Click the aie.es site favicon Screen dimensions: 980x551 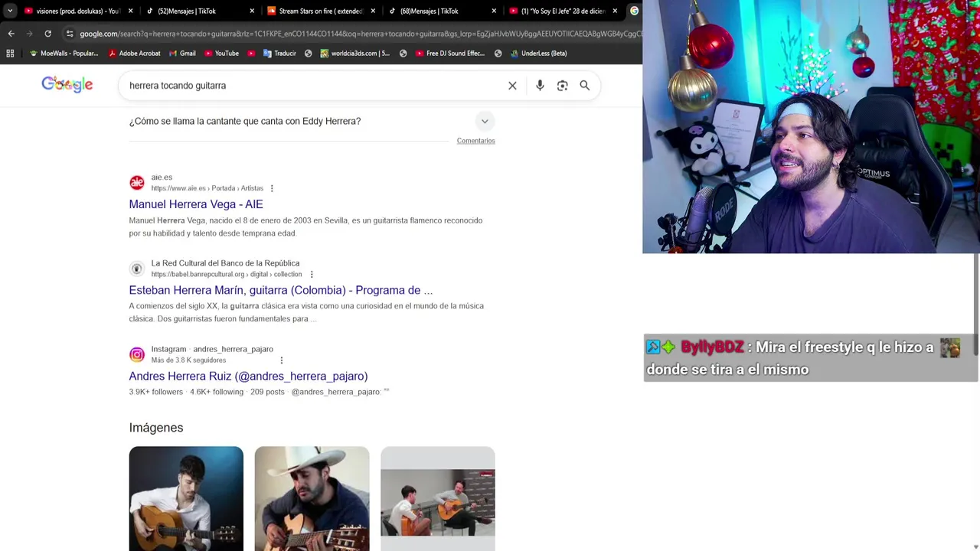click(137, 182)
